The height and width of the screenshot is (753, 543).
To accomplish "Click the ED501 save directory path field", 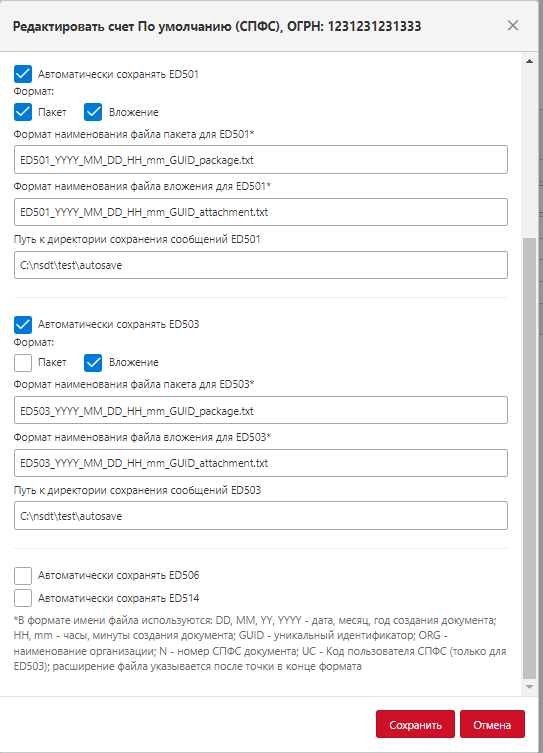I will click(x=261, y=265).
